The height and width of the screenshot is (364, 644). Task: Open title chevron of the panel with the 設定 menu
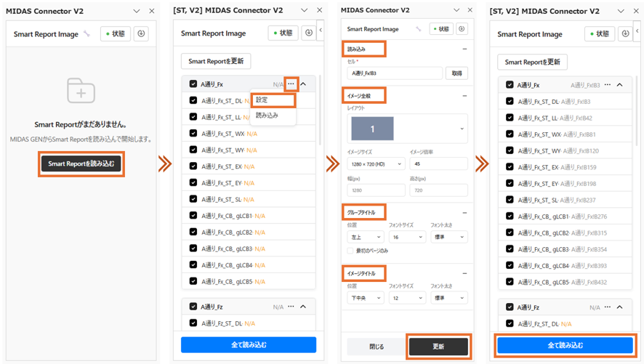coord(305,10)
